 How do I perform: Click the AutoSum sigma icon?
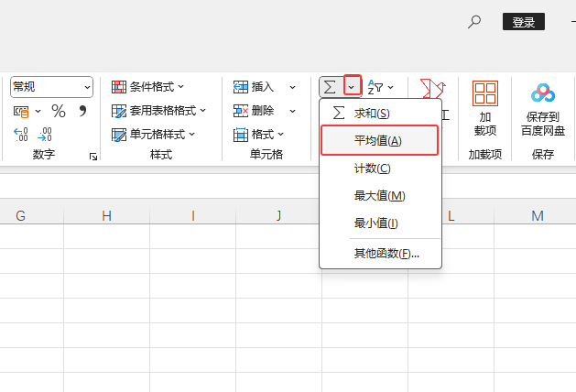click(x=330, y=87)
